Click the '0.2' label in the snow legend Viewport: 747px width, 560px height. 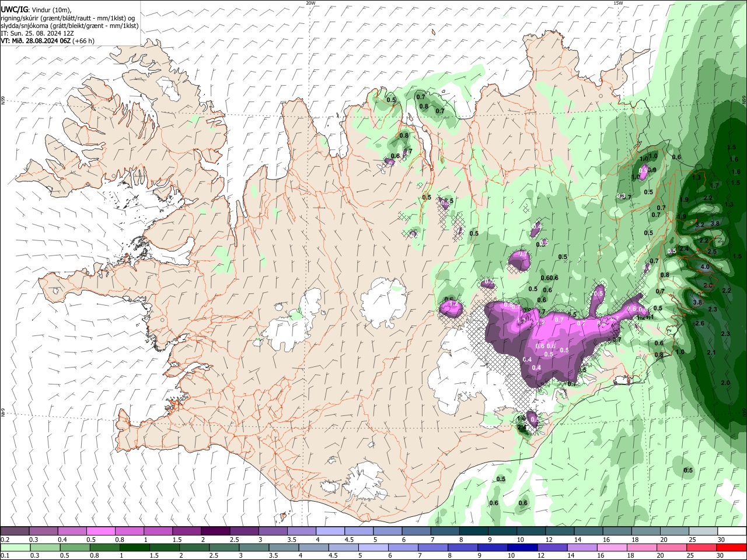click(5, 540)
